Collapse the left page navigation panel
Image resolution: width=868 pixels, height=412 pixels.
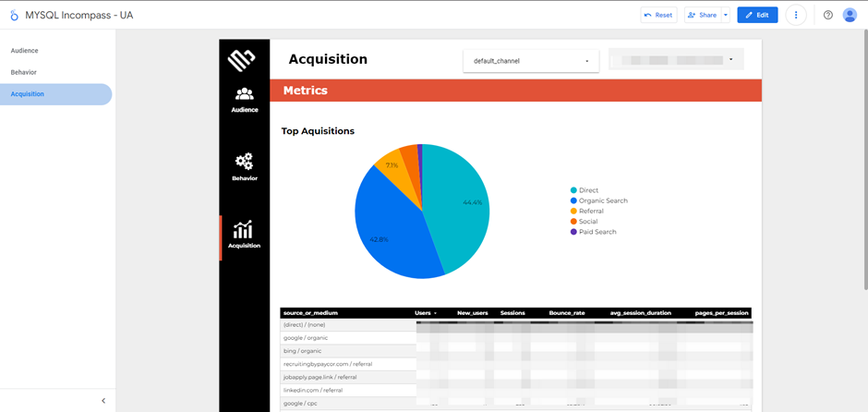pyautogui.click(x=103, y=401)
